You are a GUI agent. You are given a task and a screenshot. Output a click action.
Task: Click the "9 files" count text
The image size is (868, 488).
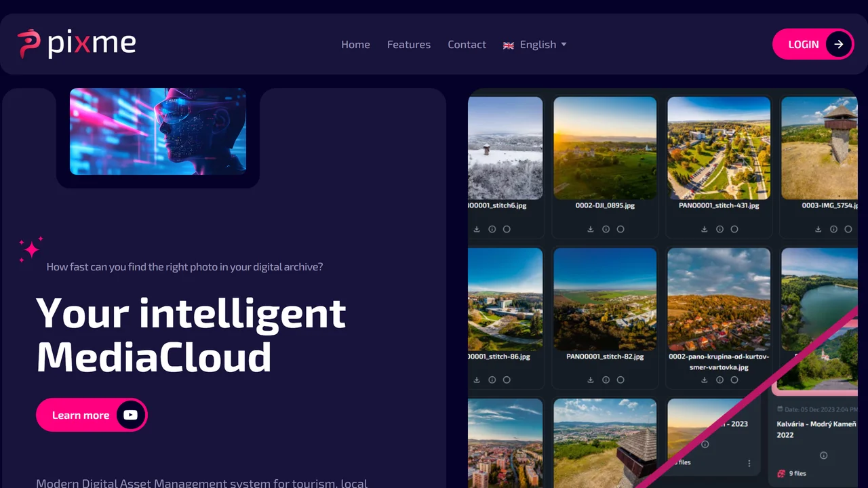797,473
